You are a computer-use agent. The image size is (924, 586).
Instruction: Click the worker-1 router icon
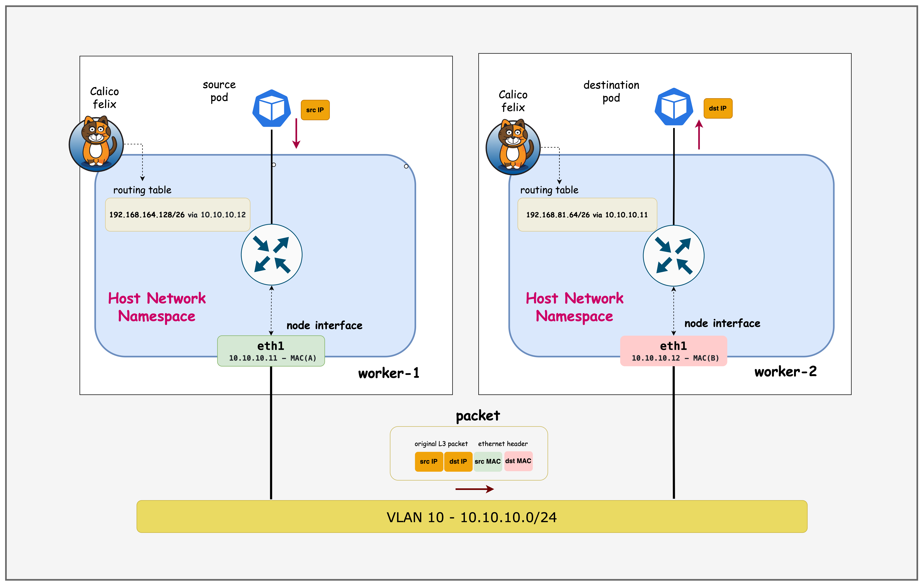(x=272, y=255)
